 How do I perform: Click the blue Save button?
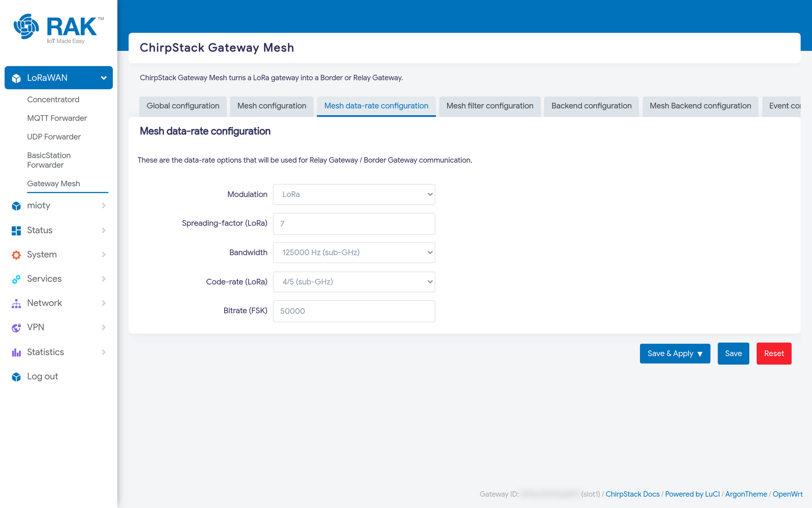coord(733,353)
